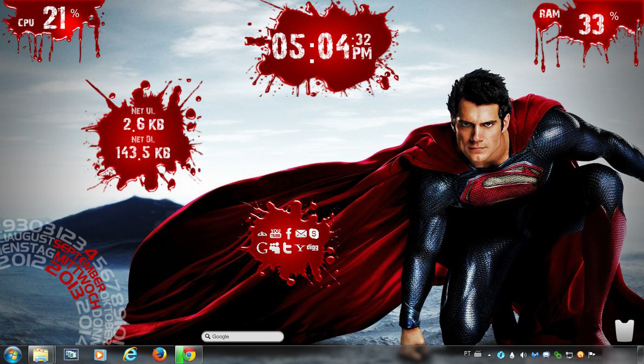
Task: Click the Show desktop strip on the taskbar
Action: tap(641, 355)
